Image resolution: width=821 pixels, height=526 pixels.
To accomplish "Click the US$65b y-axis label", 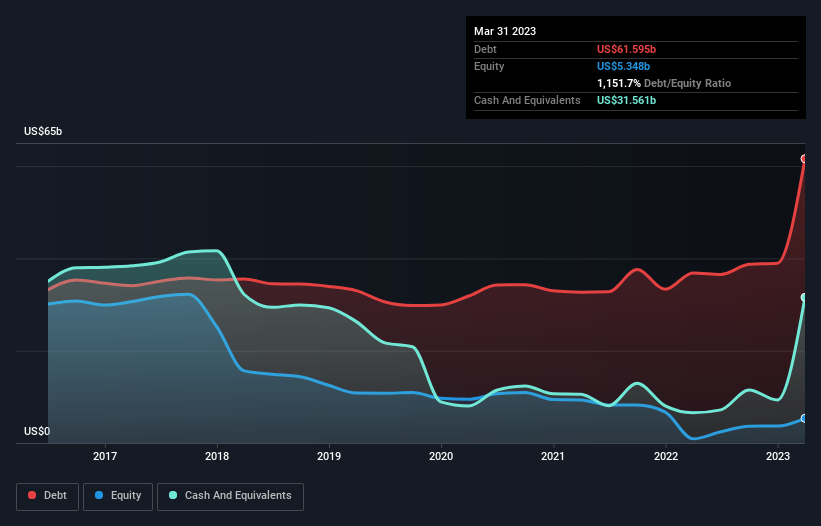I will pyautogui.click(x=43, y=131).
